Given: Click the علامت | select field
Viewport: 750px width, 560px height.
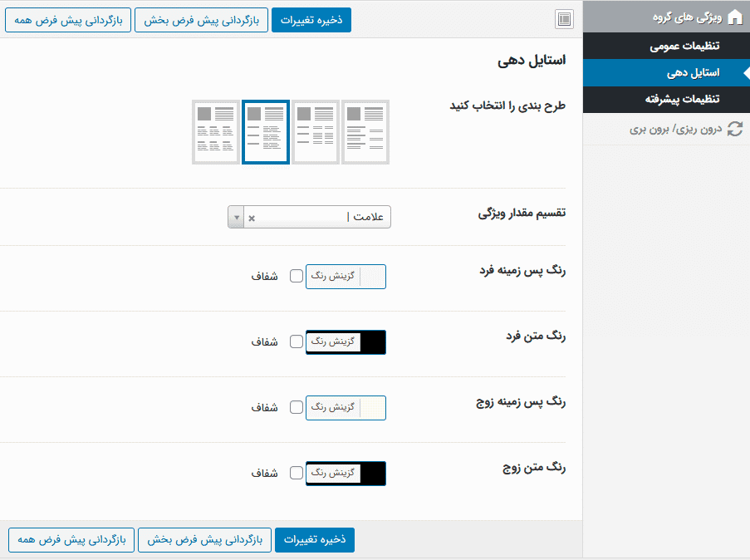Looking at the screenshot, I should click(309, 217).
